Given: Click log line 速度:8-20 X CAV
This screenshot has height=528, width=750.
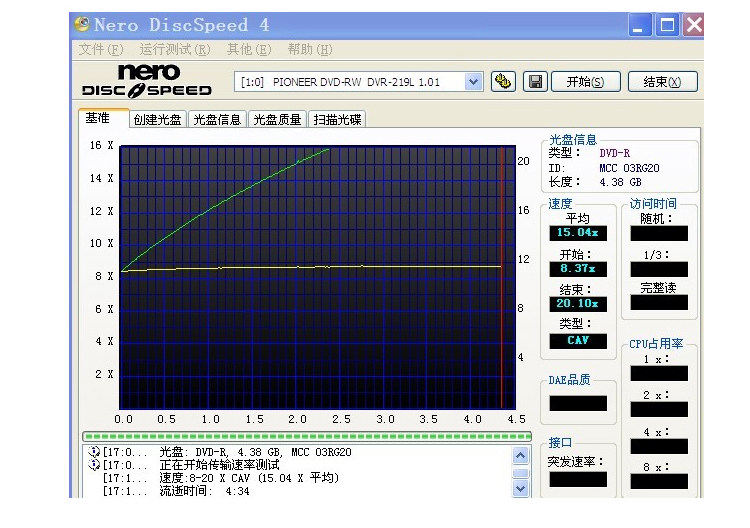Looking at the screenshot, I should (249, 478).
